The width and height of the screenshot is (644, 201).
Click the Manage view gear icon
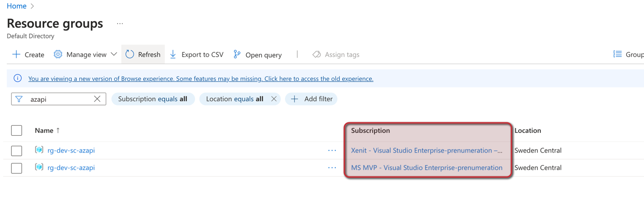[58, 55]
